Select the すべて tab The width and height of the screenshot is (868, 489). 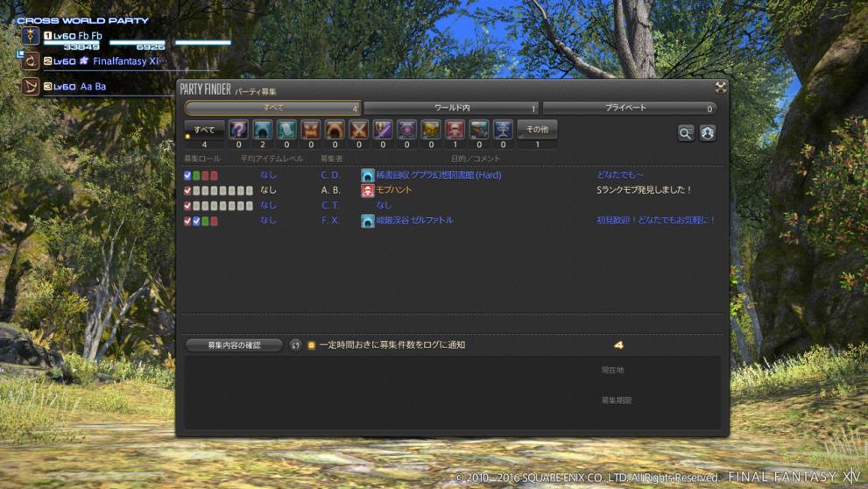point(272,108)
